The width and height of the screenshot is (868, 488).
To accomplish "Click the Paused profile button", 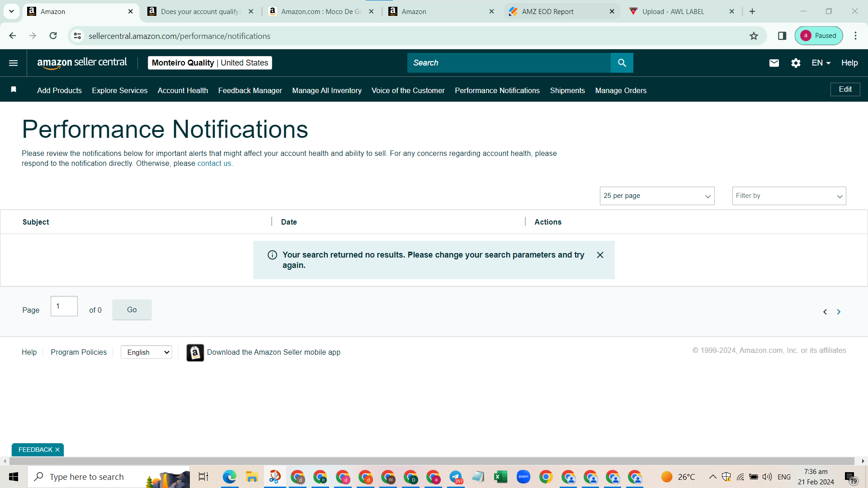I will tap(819, 36).
